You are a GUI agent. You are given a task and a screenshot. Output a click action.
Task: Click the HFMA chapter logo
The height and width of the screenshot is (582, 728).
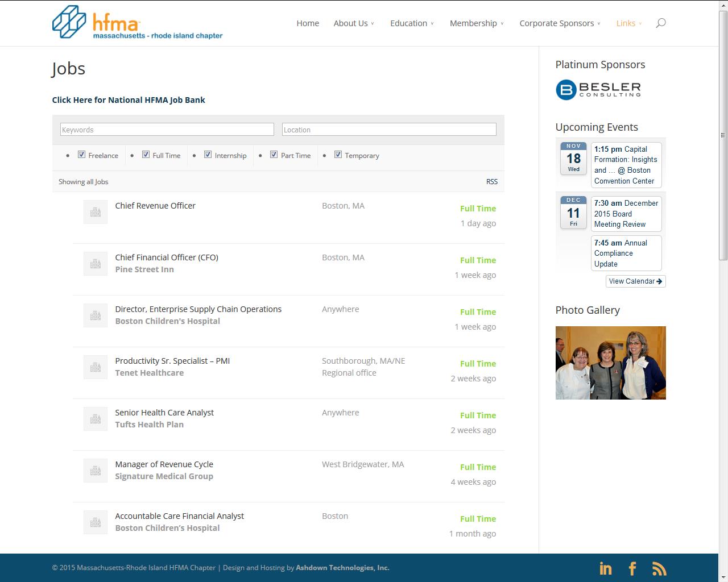137,23
